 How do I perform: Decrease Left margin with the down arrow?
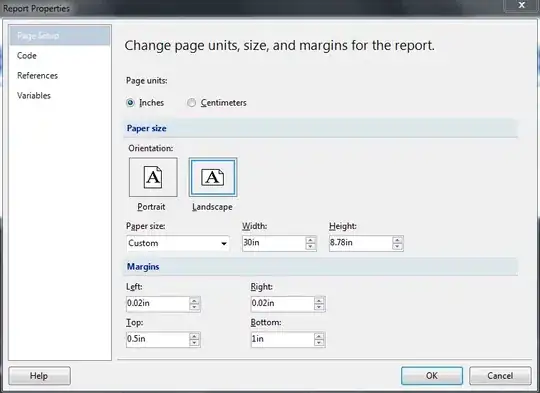click(x=195, y=307)
